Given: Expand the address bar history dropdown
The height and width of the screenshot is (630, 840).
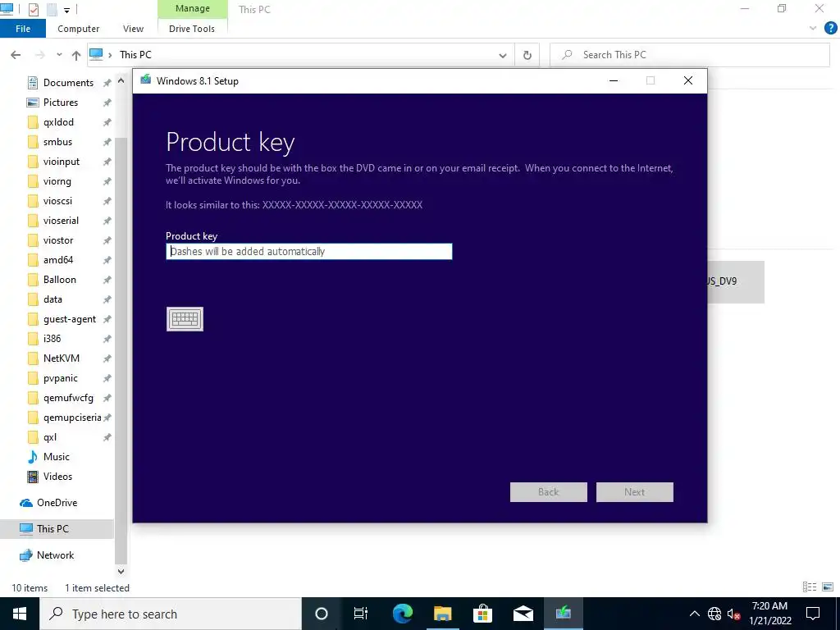Looking at the screenshot, I should coord(503,55).
